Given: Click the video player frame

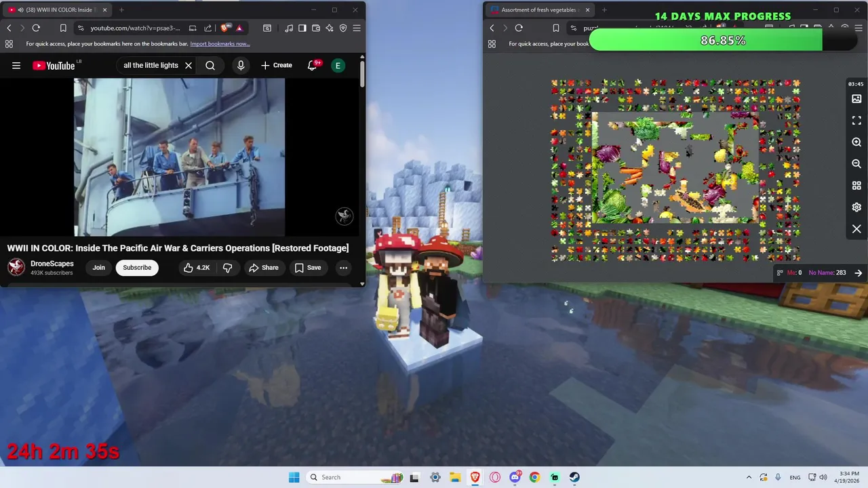Looking at the screenshot, I should pos(179,157).
